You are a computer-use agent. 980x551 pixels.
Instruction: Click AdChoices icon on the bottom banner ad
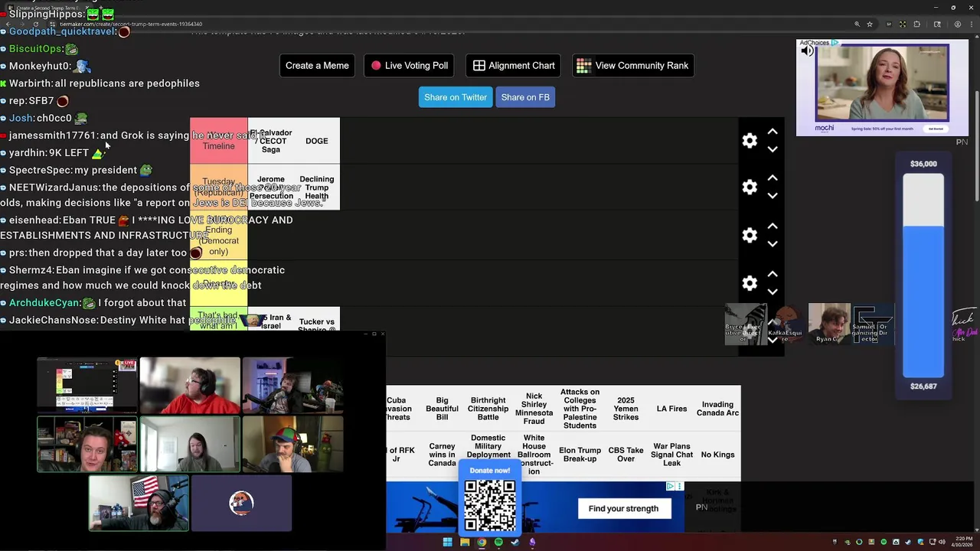point(670,486)
